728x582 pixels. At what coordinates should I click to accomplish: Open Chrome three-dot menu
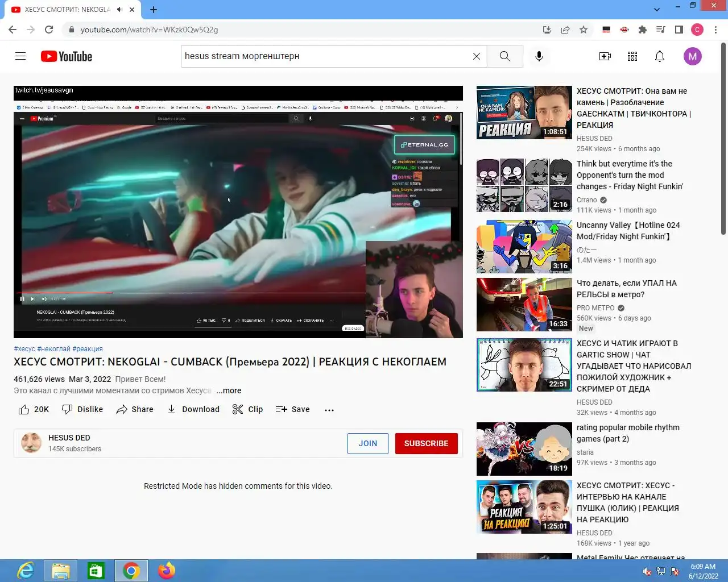[x=716, y=30]
